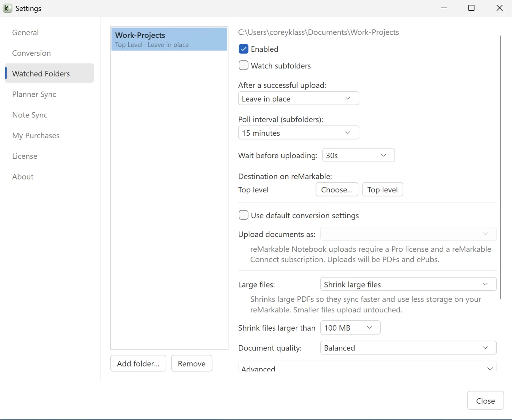The width and height of the screenshot is (512, 420).
Task: Enable Watch subfolders checkbox
Action: pyautogui.click(x=244, y=66)
